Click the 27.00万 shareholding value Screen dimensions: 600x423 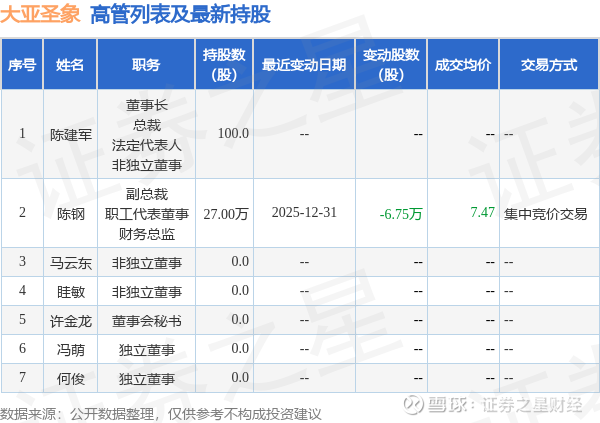pos(226,214)
